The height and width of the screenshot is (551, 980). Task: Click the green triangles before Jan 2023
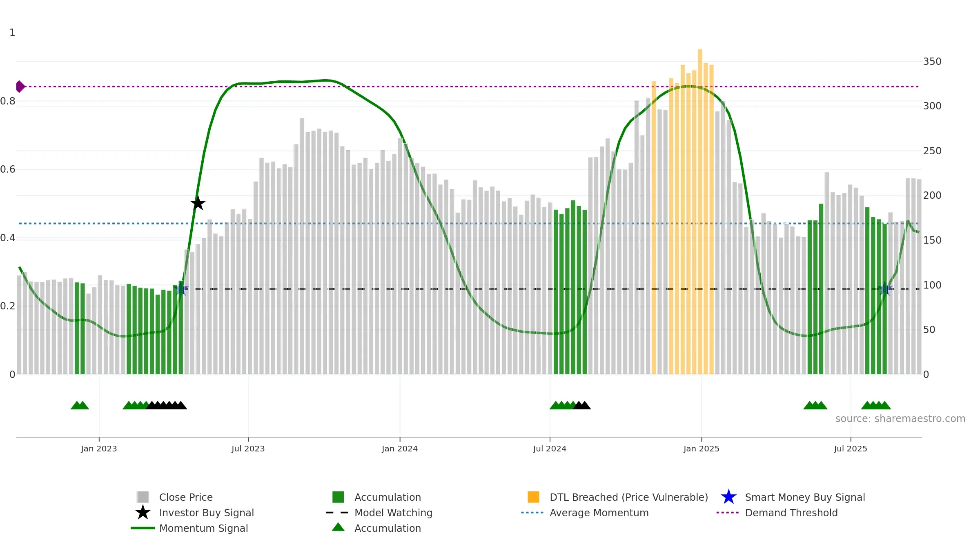coord(80,405)
